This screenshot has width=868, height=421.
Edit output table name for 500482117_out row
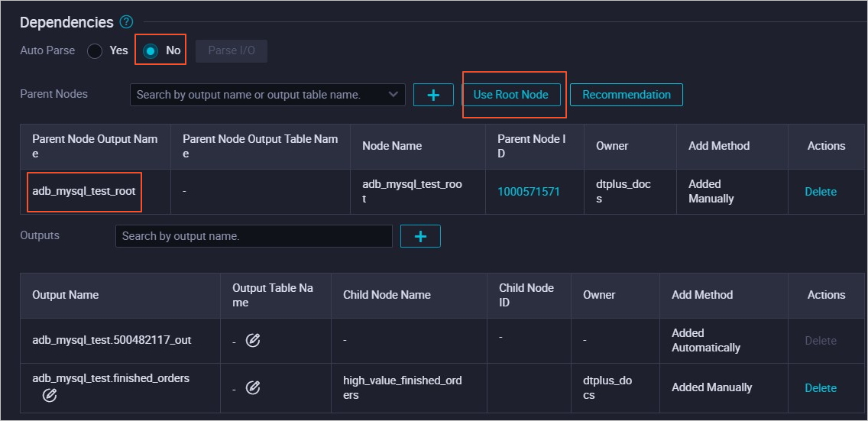tap(253, 340)
